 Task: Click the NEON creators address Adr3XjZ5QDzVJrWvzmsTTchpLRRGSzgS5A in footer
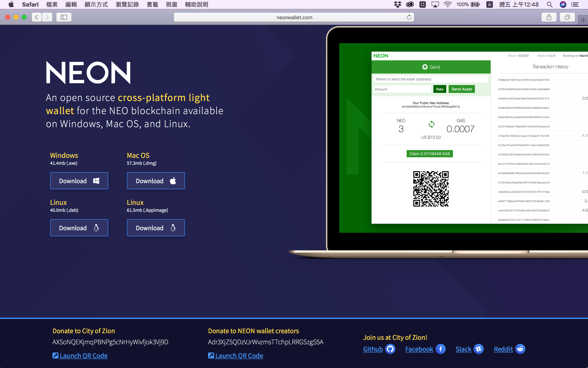point(266,342)
